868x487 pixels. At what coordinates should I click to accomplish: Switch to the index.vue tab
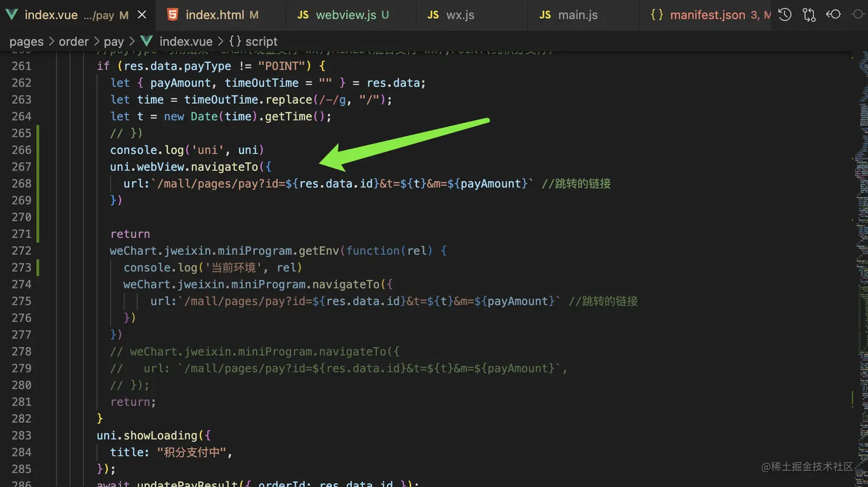(77, 15)
